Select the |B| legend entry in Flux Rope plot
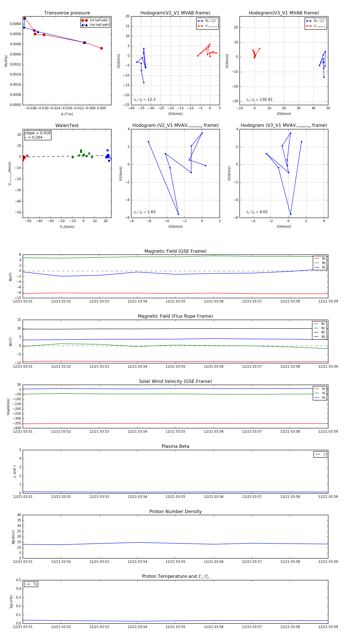351x644 pixels. tap(320, 337)
